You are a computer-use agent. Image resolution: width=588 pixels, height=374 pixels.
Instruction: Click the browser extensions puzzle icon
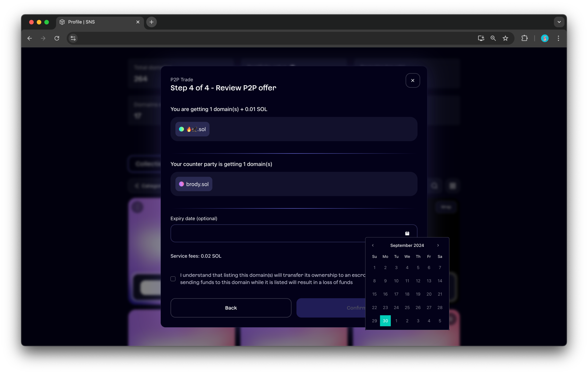[x=524, y=38]
